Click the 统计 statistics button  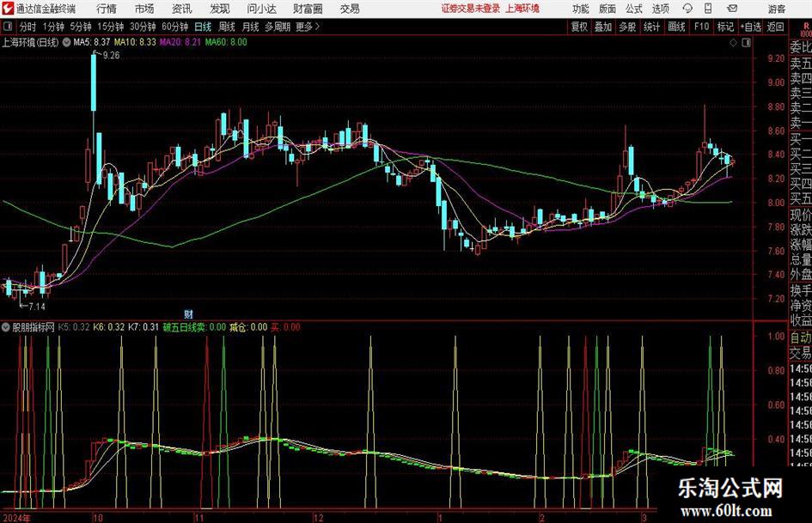652,27
